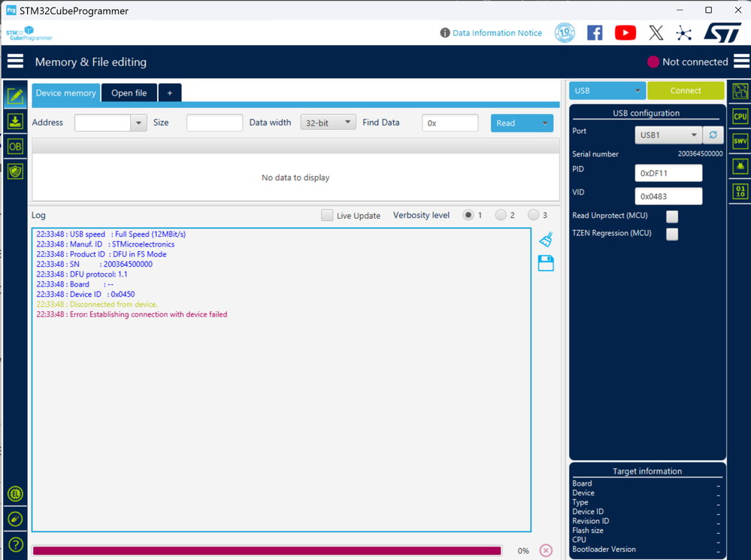Open Erasing & Programming download icon
The height and width of the screenshot is (560, 751).
coord(15,121)
